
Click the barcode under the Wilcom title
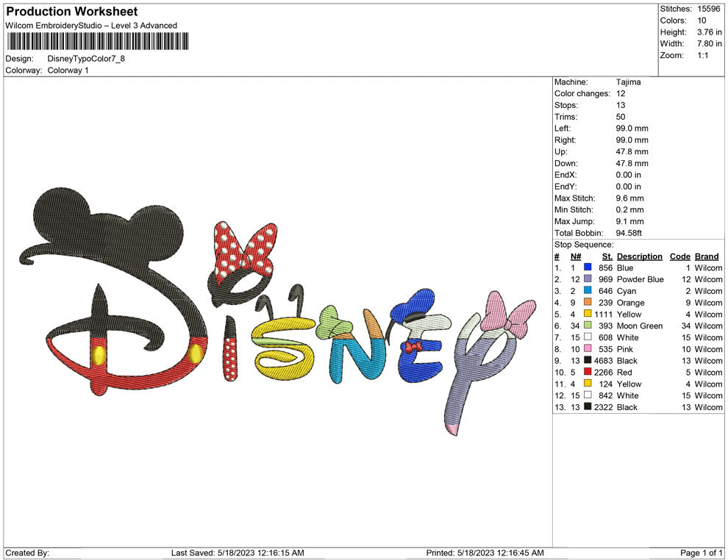98,41
